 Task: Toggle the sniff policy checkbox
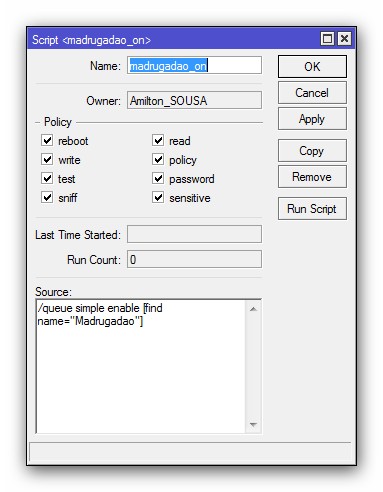point(47,197)
